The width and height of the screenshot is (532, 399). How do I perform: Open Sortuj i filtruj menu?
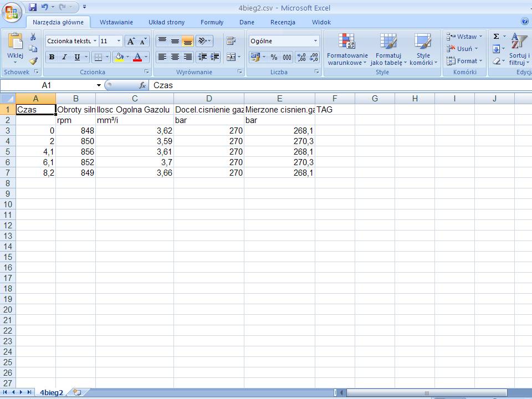519,49
